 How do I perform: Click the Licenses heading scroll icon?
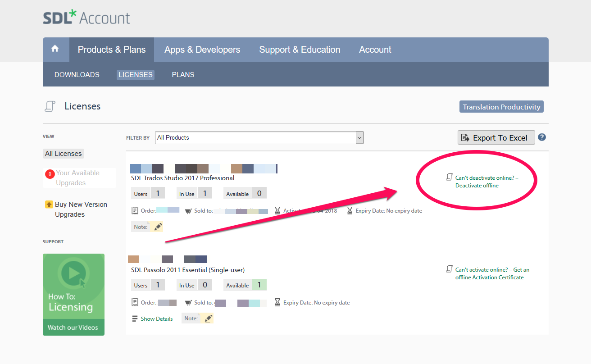[50, 106]
